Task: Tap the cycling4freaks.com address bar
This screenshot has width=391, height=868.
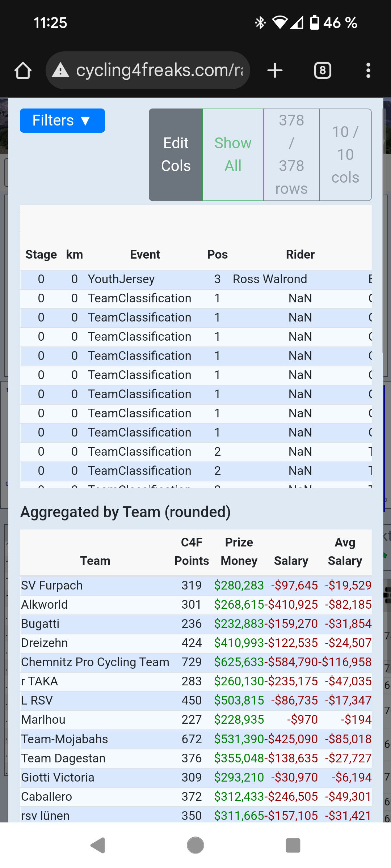Action: tap(159, 70)
